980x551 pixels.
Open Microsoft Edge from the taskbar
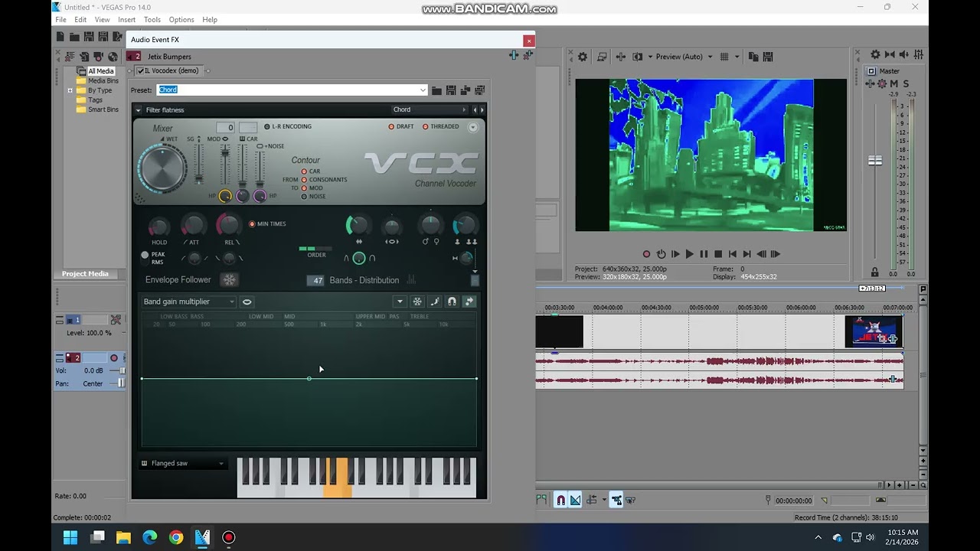point(149,537)
